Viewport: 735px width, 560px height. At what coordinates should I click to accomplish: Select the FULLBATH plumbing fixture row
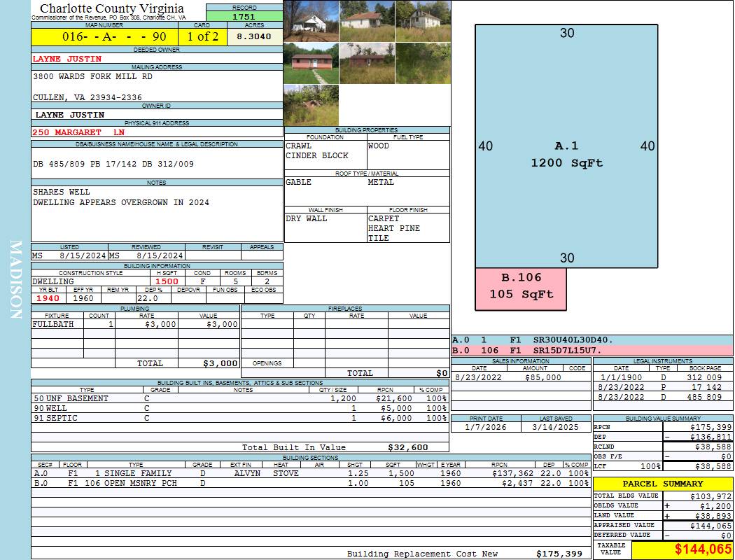coord(135,325)
